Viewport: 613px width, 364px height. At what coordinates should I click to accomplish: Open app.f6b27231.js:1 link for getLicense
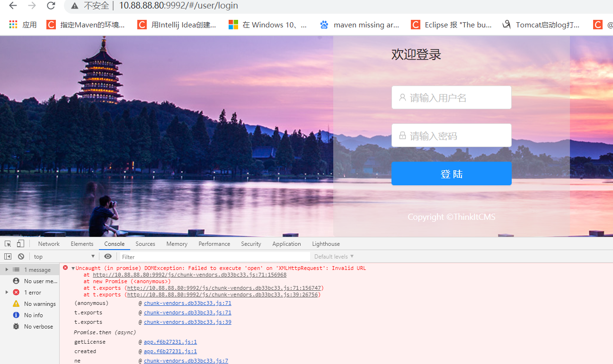click(170, 342)
